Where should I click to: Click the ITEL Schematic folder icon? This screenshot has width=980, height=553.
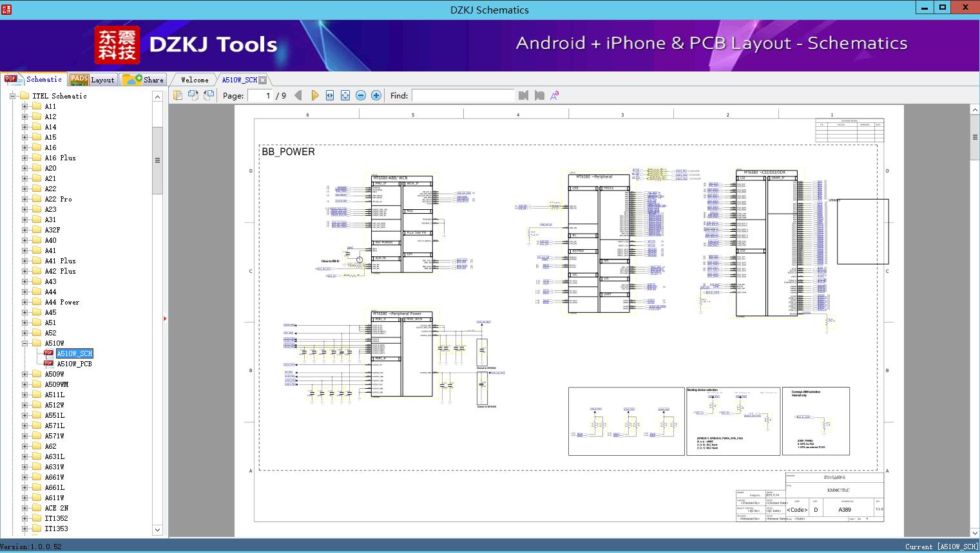pyautogui.click(x=24, y=96)
